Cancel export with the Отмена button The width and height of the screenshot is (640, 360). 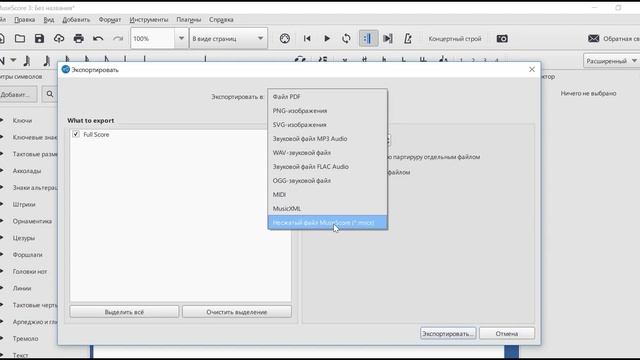(507, 333)
